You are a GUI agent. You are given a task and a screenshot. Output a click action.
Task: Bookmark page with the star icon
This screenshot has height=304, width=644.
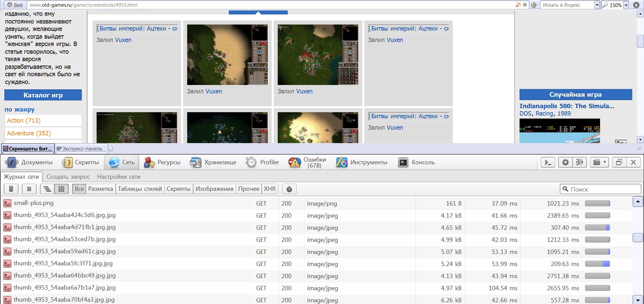525,5
